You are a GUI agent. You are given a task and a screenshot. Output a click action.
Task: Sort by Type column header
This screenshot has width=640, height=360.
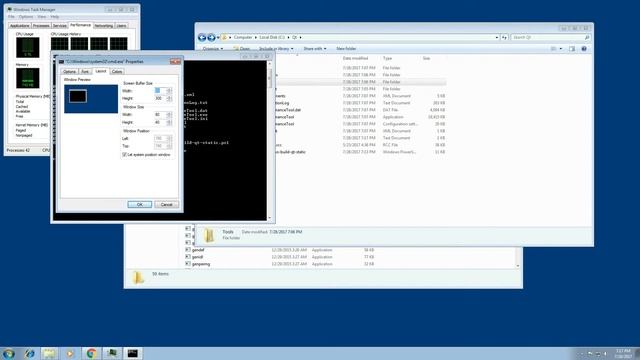[x=387, y=58]
